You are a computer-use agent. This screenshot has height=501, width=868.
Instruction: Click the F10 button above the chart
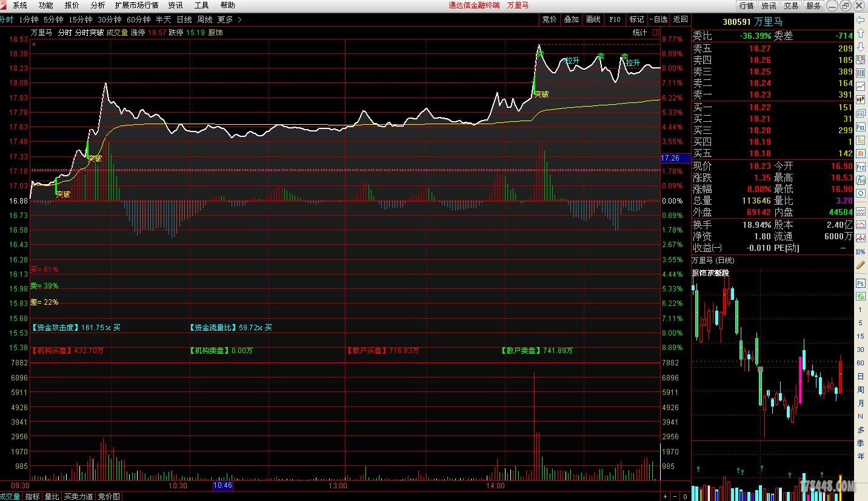point(615,19)
